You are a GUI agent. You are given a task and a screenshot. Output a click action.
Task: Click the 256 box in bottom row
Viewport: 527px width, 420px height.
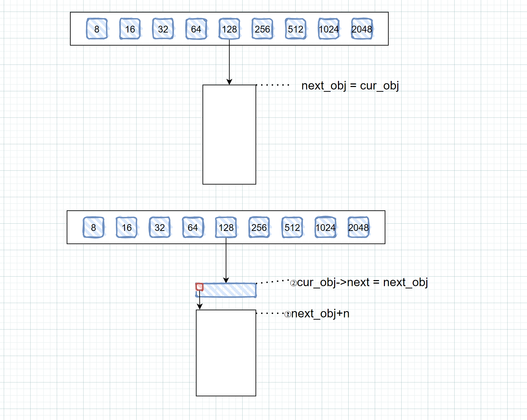pyautogui.click(x=259, y=227)
